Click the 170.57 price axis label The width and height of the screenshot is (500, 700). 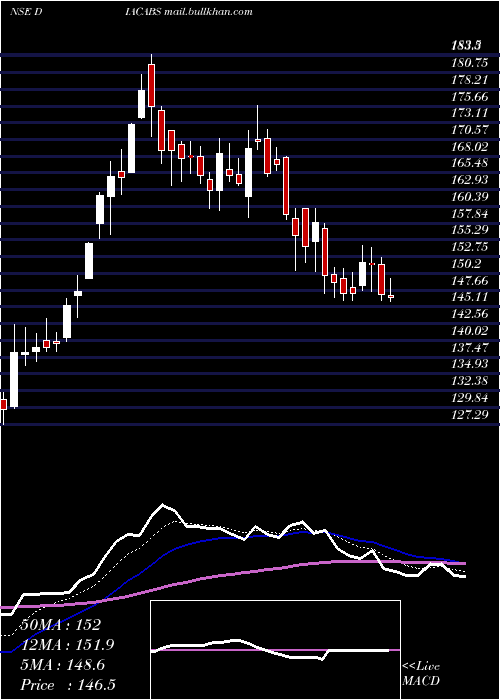[470, 130]
